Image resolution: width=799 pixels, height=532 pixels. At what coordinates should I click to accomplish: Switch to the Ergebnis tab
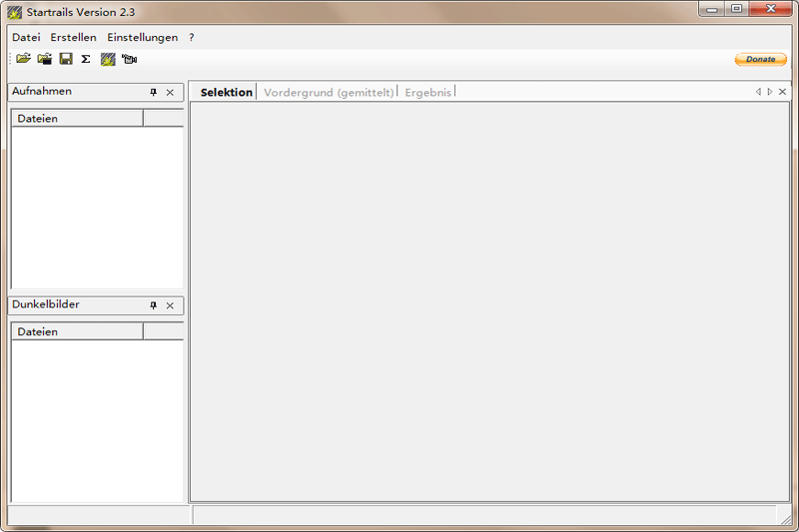427,92
